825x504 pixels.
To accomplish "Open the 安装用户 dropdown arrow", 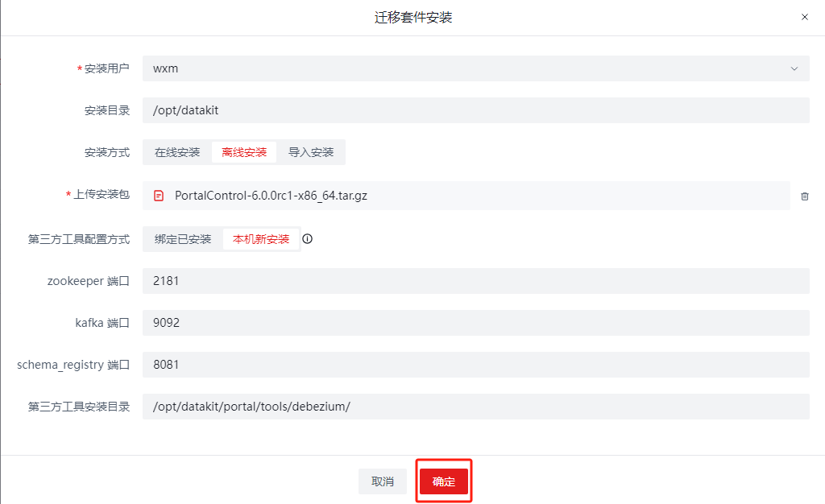I will tap(794, 68).
